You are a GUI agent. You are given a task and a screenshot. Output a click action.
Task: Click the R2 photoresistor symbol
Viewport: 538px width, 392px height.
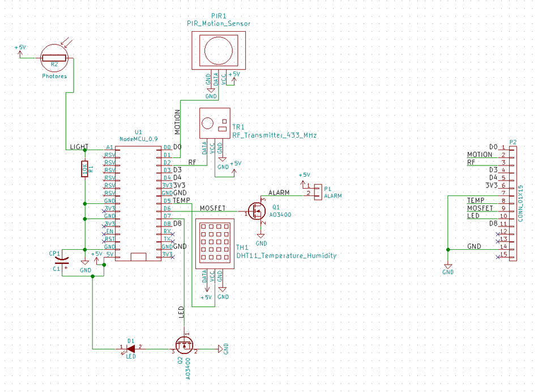54,58
